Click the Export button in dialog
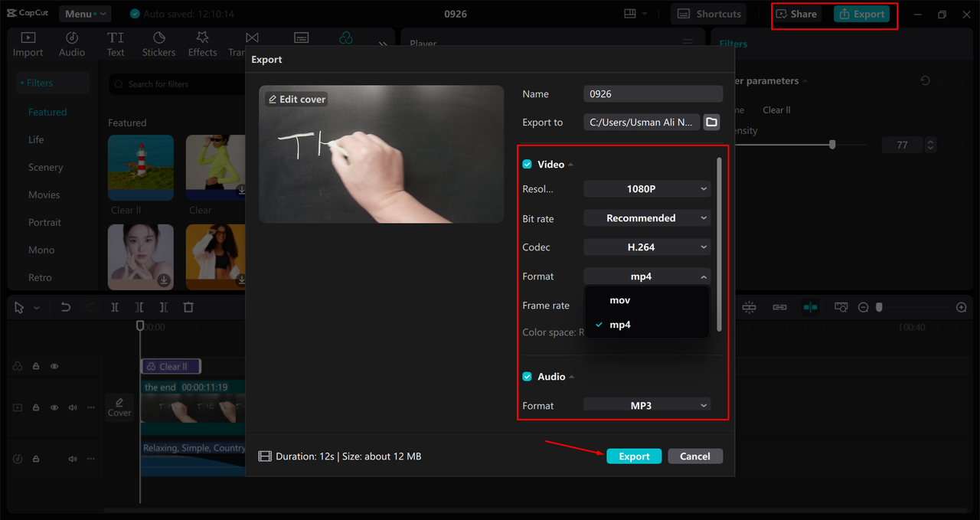 tap(634, 456)
